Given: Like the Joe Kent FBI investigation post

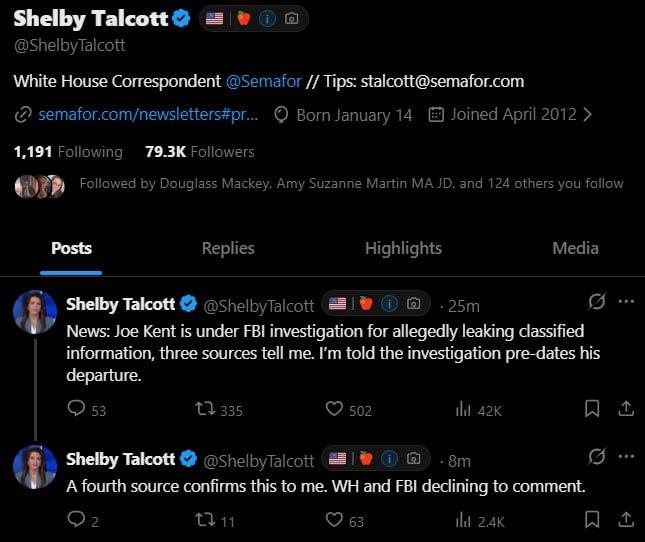Looking at the screenshot, I should tap(335, 409).
